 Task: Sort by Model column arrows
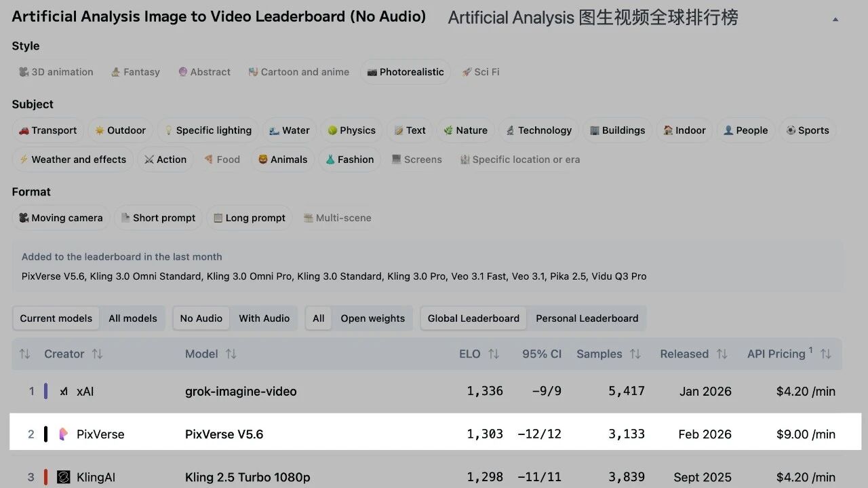(x=231, y=354)
